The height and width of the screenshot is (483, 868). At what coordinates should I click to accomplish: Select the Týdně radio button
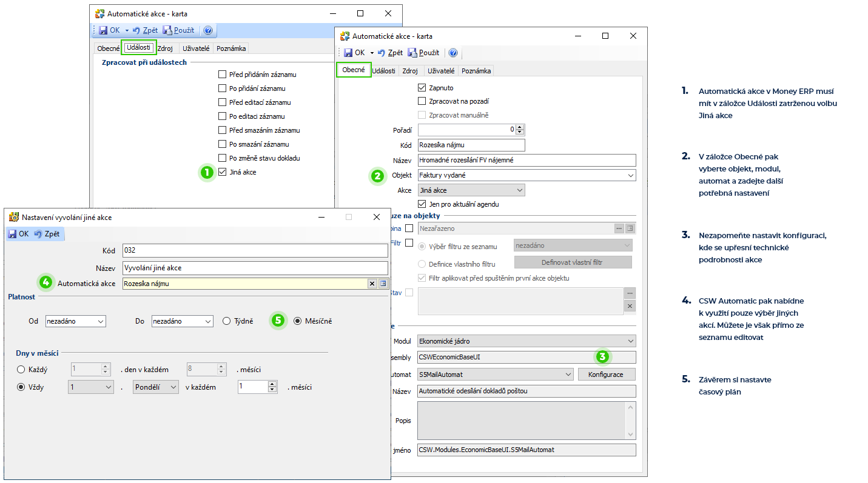[226, 321]
